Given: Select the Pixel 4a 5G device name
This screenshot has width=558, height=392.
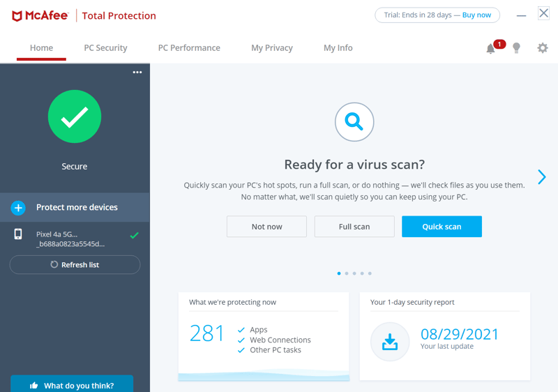Looking at the screenshot, I should [70, 239].
